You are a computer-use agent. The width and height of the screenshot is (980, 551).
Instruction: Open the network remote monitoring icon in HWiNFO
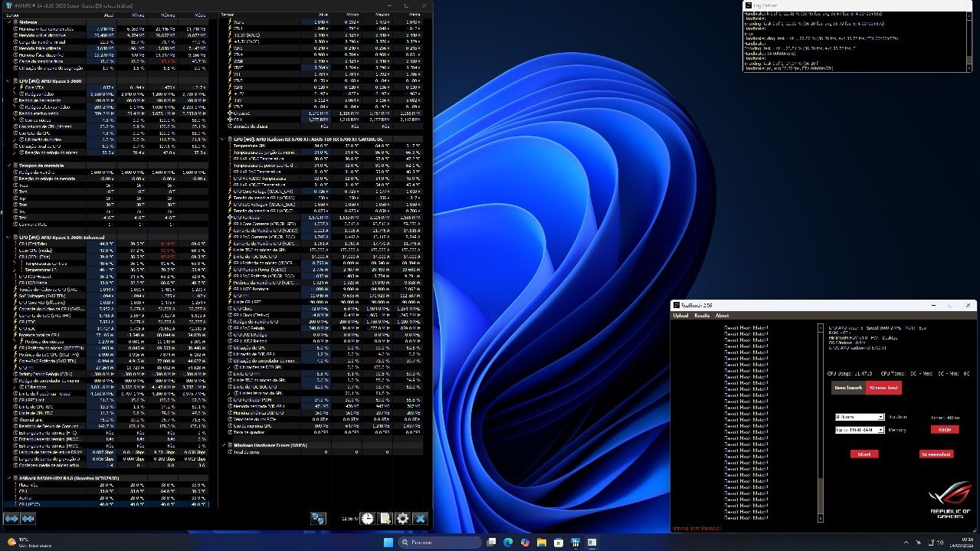point(318,519)
